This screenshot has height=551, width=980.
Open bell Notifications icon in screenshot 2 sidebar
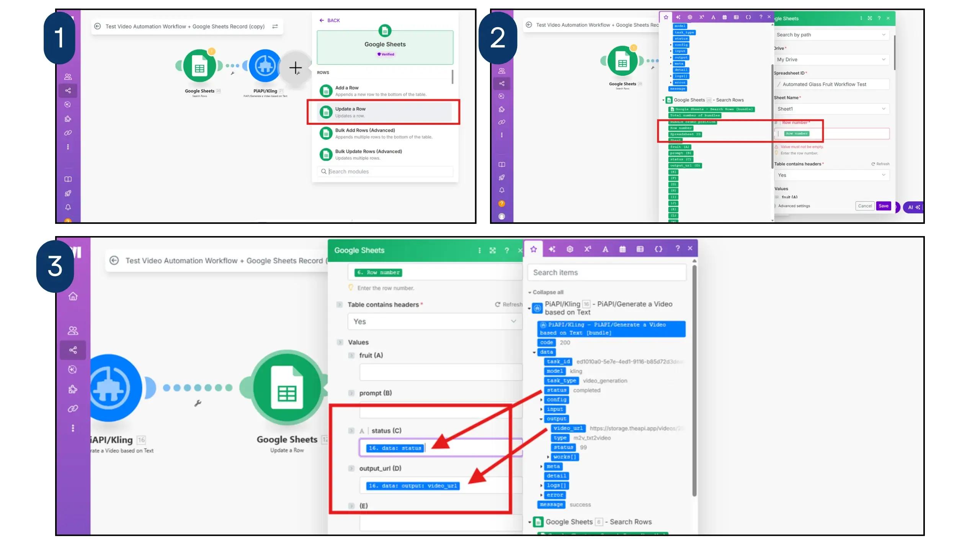tap(501, 190)
